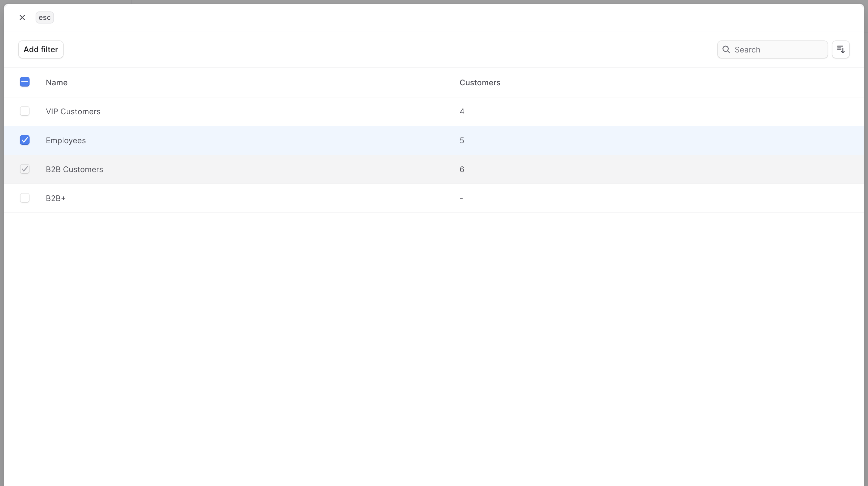
Task: Click the Add filter button
Action: click(x=41, y=49)
